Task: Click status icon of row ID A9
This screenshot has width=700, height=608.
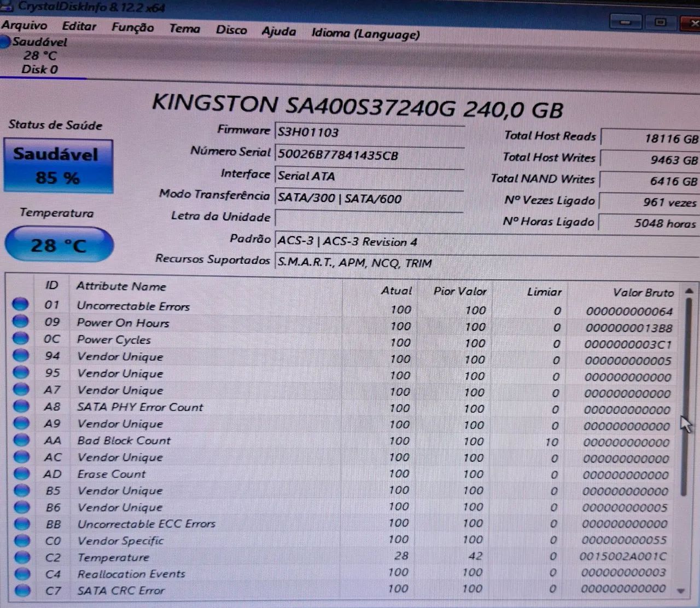Action: coord(21,422)
